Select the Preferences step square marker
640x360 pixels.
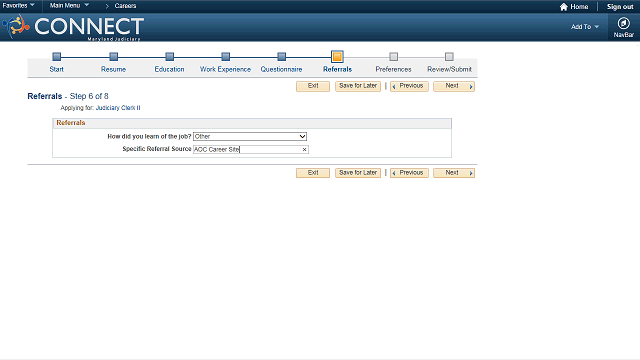pyautogui.click(x=393, y=56)
